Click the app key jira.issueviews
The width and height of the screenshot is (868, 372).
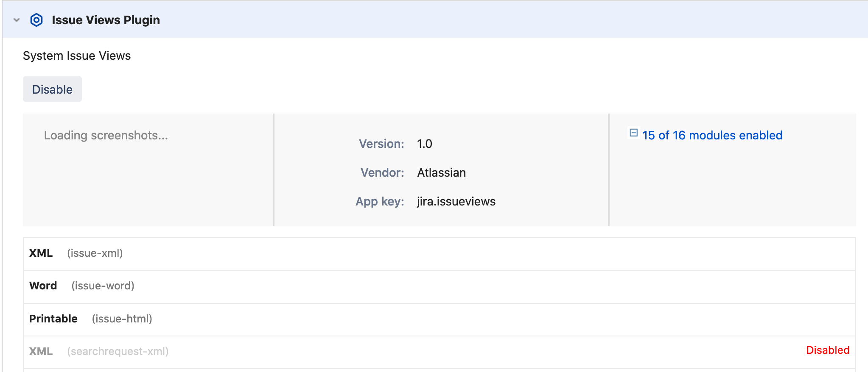[x=456, y=201]
